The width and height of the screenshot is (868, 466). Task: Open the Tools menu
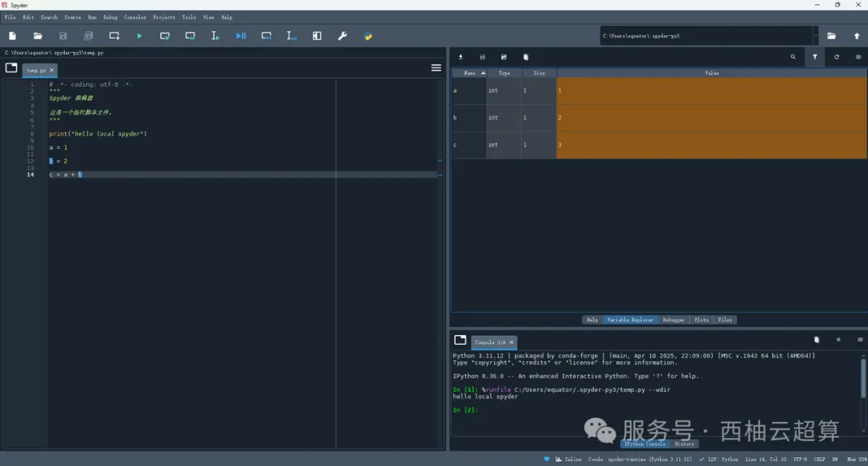pos(189,17)
